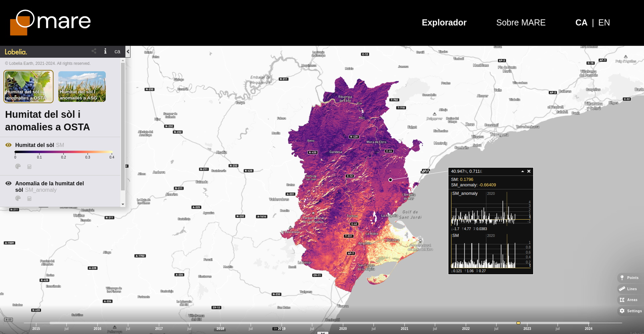
Task: Click the Tarragona city label on map
Action: (x=499, y=134)
